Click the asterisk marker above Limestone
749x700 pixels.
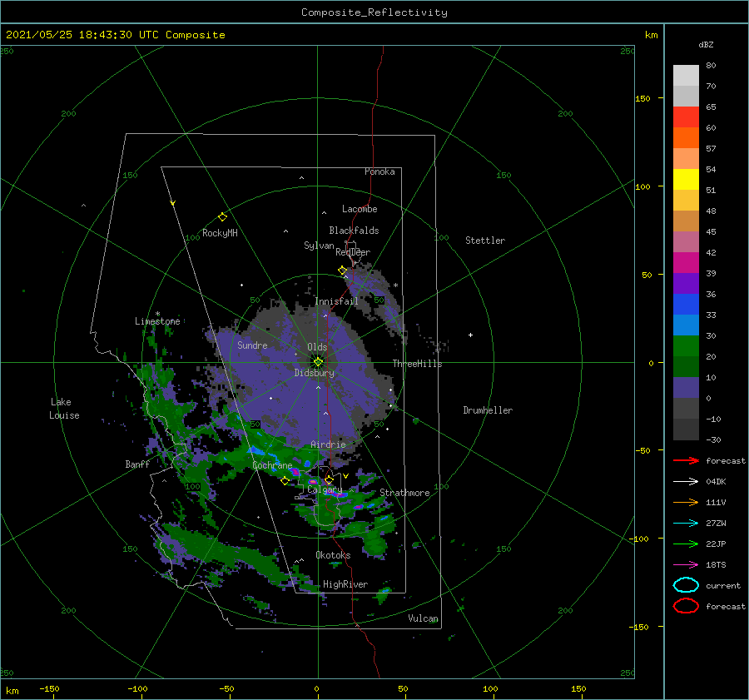point(157,314)
